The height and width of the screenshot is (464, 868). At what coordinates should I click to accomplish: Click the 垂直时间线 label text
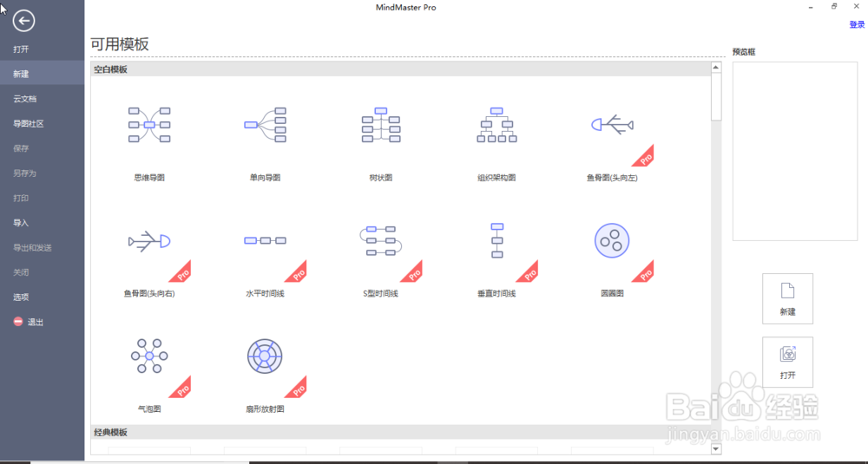(496, 293)
